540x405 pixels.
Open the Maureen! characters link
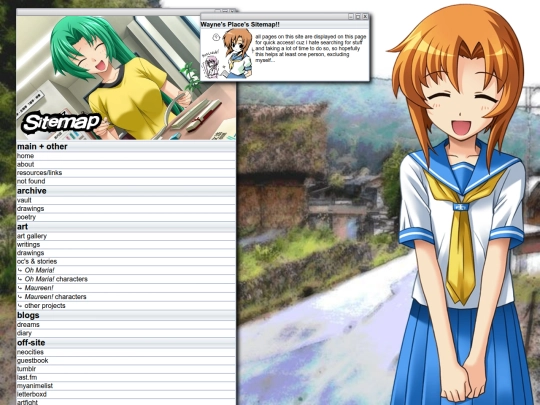(55, 297)
